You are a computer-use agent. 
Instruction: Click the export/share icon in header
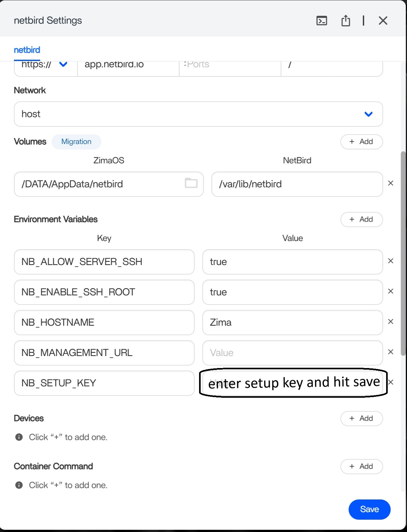pyautogui.click(x=345, y=21)
